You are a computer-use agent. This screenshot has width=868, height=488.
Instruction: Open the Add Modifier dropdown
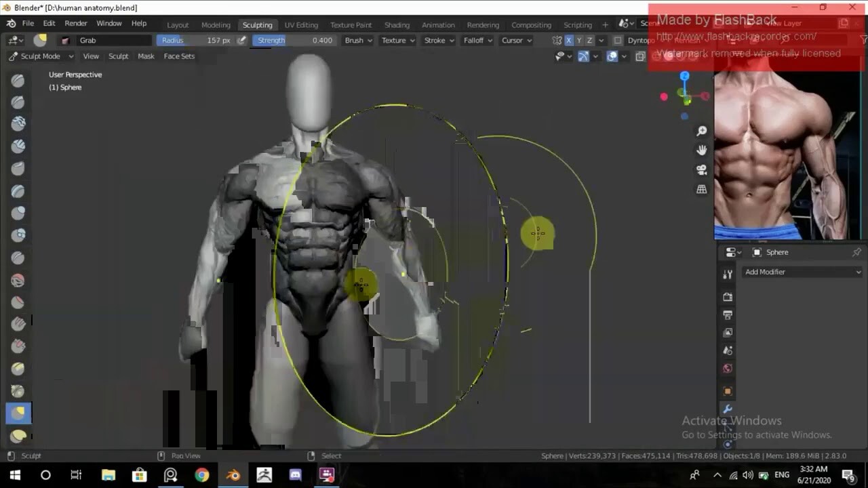(802, 271)
